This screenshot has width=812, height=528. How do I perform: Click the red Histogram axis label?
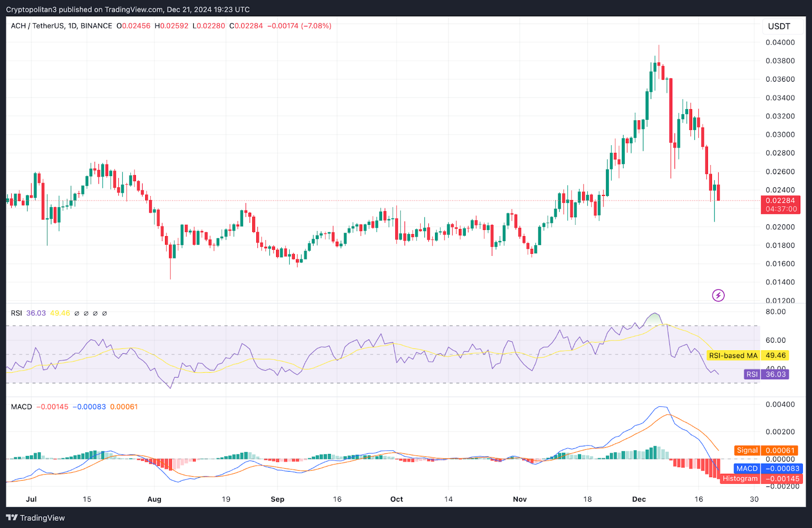click(x=740, y=479)
